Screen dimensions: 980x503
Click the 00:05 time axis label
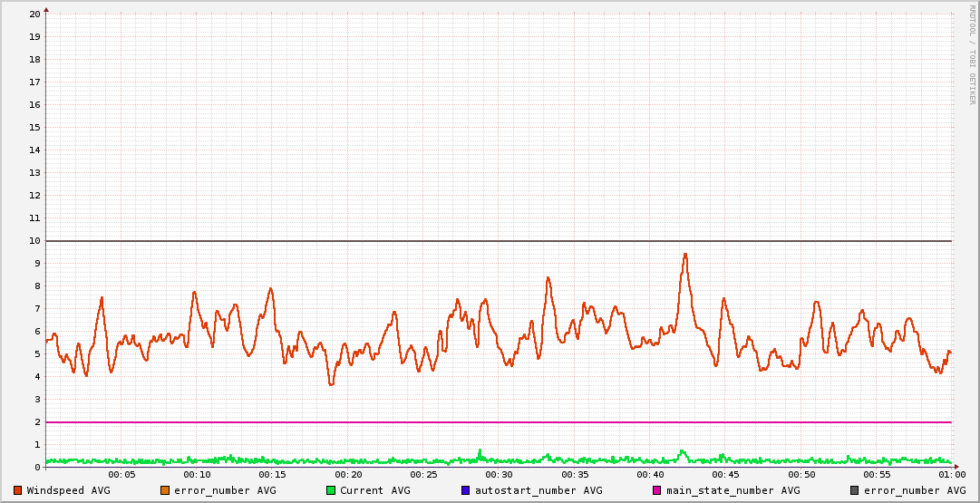pos(121,474)
